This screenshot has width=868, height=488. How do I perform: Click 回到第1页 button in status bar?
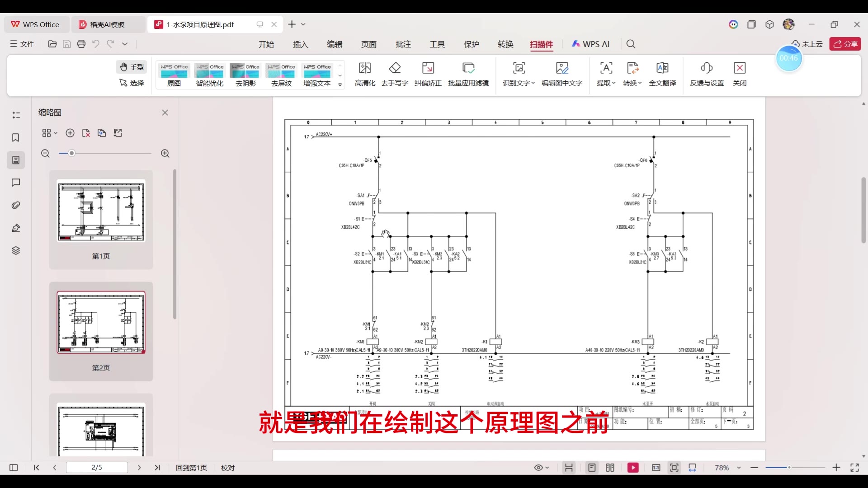point(191,468)
